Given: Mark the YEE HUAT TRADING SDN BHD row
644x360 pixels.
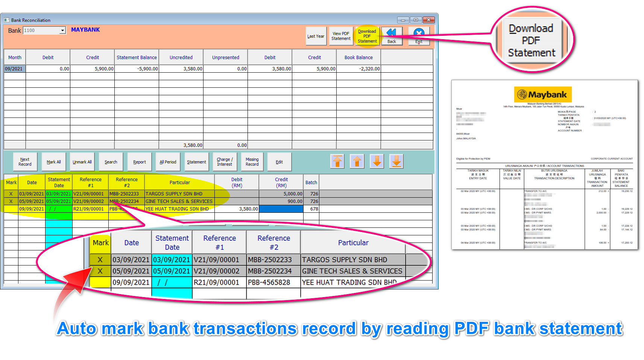Looking at the screenshot, I should [11, 209].
